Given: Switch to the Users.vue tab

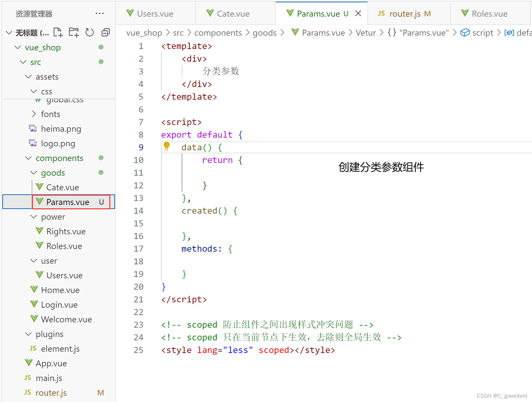Looking at the screenshot, I should [155, 14].
